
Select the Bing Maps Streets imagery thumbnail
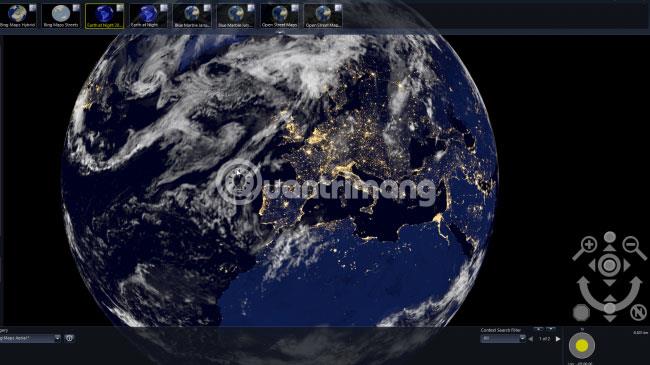[x=61, y=16]
